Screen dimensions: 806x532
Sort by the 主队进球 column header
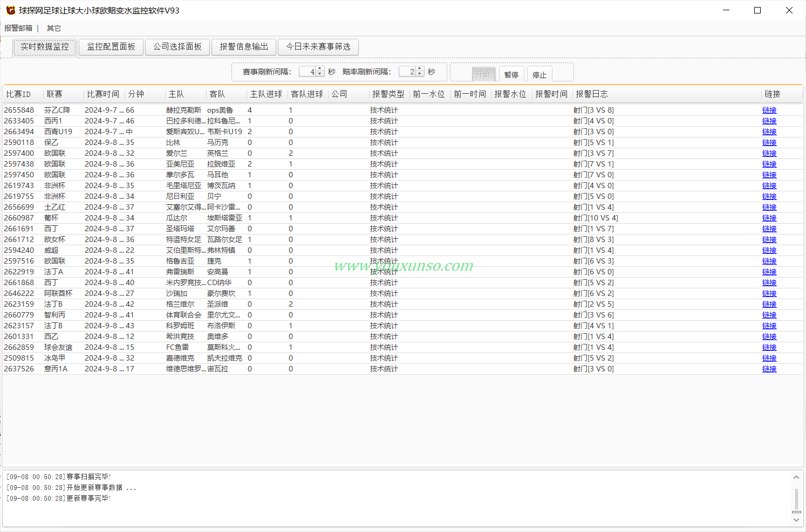[x=266, y=94]
